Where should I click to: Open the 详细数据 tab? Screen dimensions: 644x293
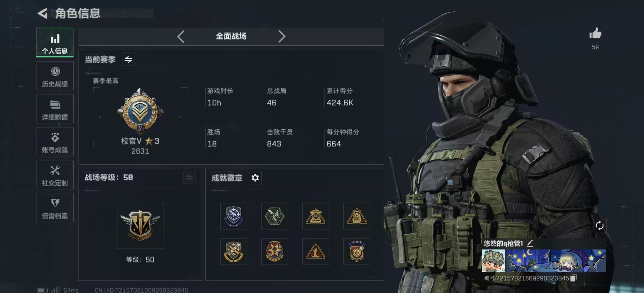(x=55, y=109)
